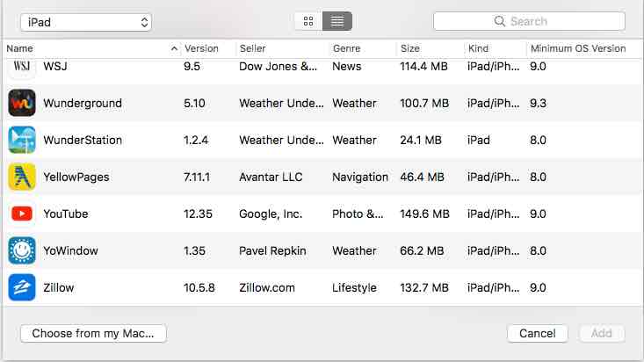Click the iPad kind in WunderStation row
Image resolution: width=644 pixels, height=362 pixels.
point(479,140)
